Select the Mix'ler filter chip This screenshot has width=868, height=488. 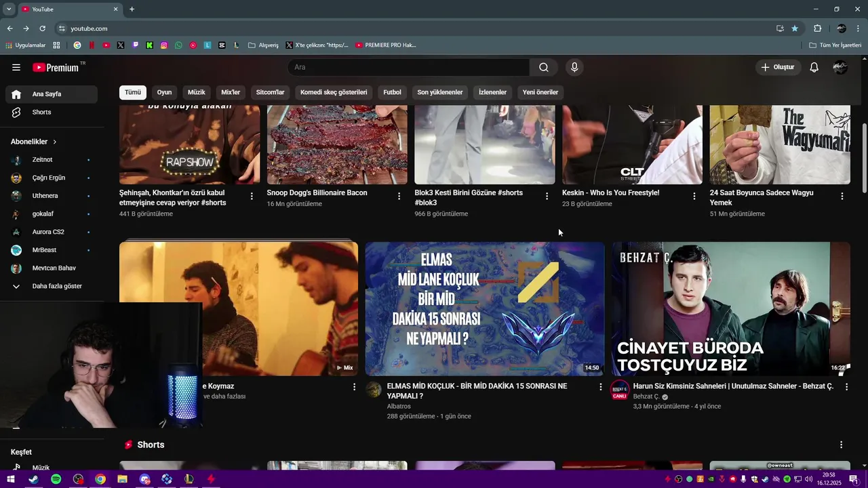tap(231, 92)
